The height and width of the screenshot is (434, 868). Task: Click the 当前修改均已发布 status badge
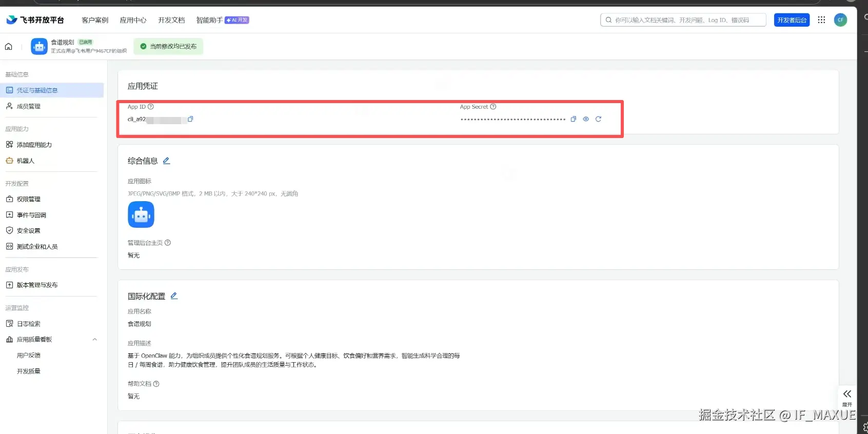(168, 46)
